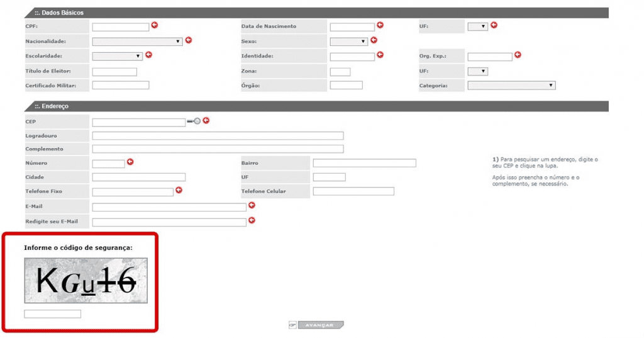Click the red arrow icon beside Nacionalidade dropdown

coord(189,40)
